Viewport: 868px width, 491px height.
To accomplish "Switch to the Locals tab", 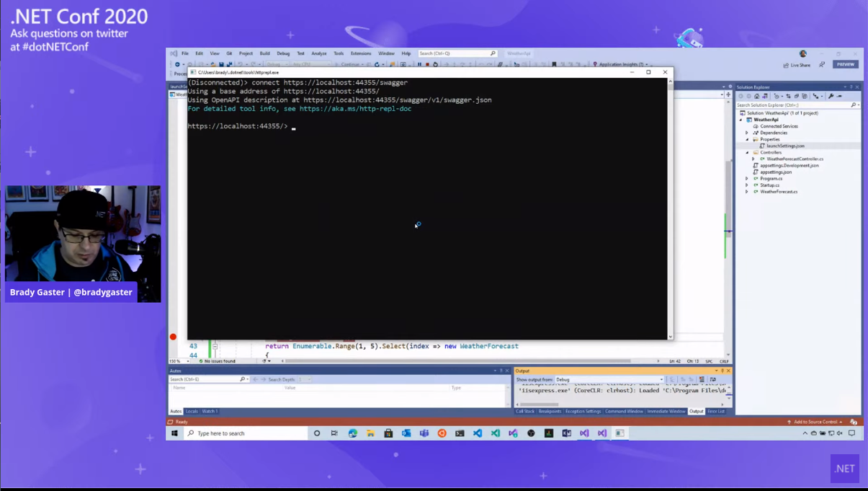I will [192, 411].
